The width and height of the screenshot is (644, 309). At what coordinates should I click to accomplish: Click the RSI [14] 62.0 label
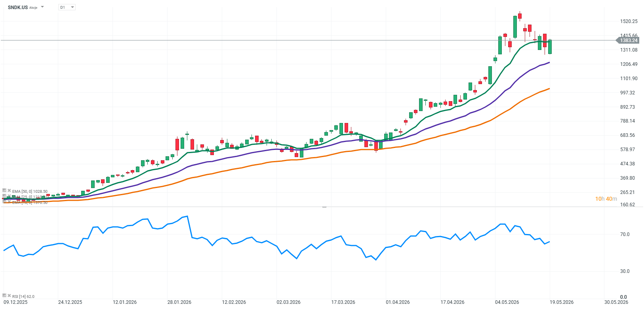[x=23, y=296]
